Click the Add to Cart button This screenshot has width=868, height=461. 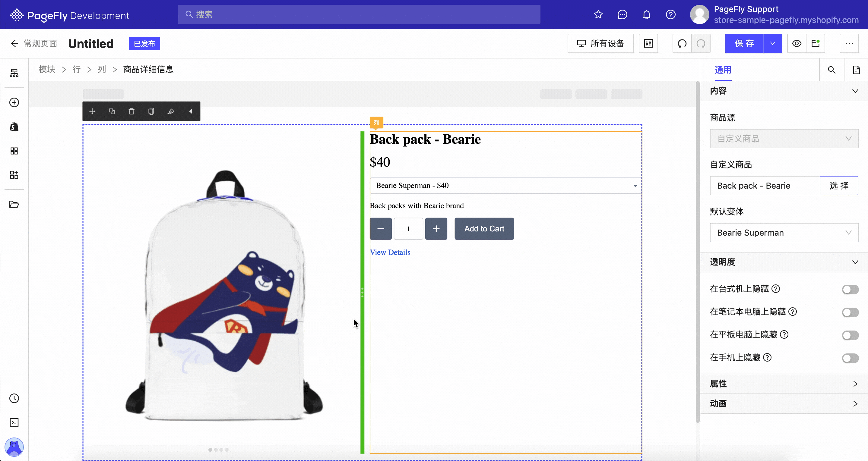(x=484, y=229)
